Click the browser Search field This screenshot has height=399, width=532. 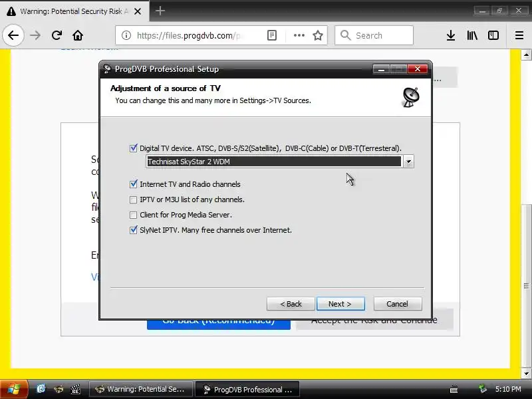point(374,35)
